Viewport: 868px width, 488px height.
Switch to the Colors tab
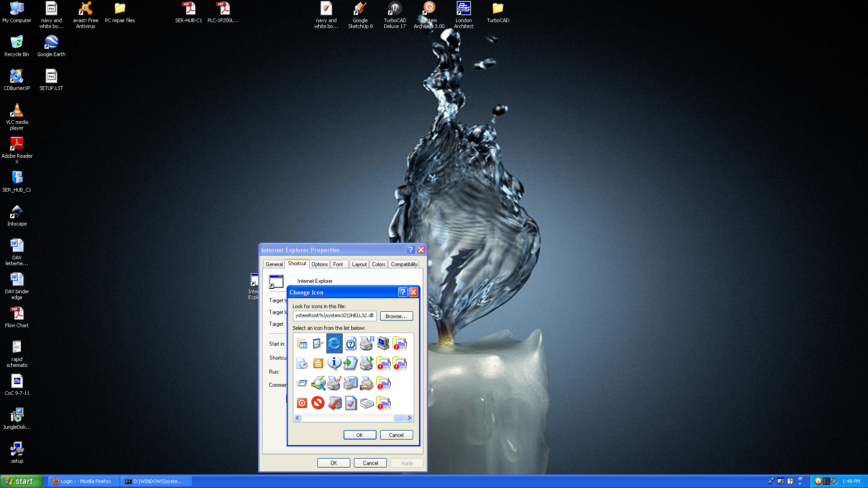[x=379, y=264]
